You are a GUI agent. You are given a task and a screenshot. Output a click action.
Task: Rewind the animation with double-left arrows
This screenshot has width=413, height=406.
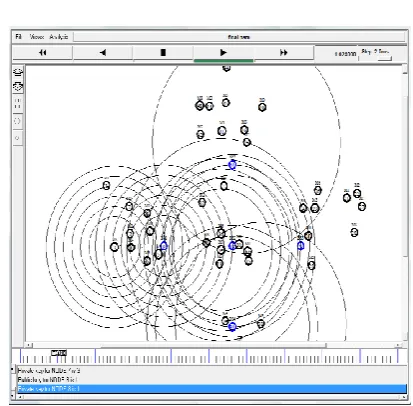tap(43, 53)
